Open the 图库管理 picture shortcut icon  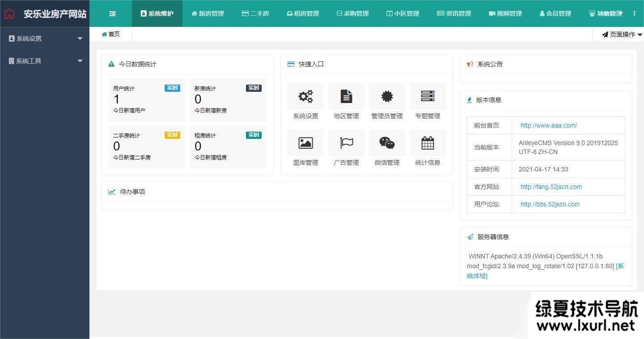(306, 143)
